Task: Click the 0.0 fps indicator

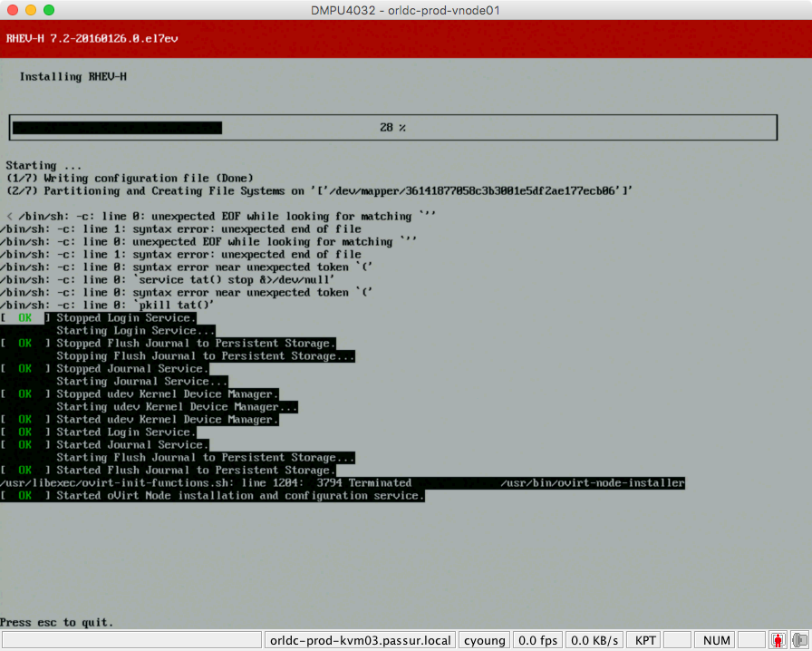Action: pyautogui.click(x=537, y=640)
